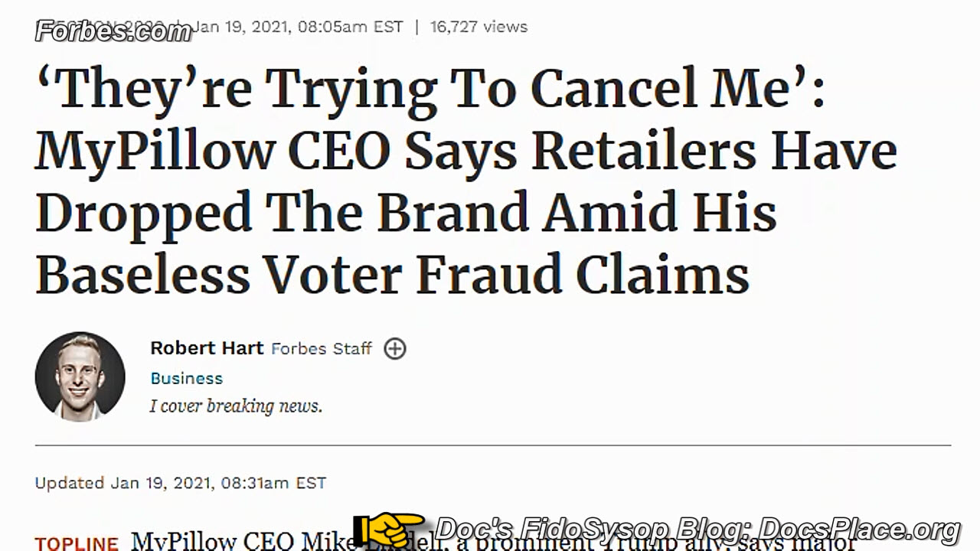The width and height of the screenshot is (980, 551).
Task: Open the Robert Hart author link
Action: click(x=207, y=349)
